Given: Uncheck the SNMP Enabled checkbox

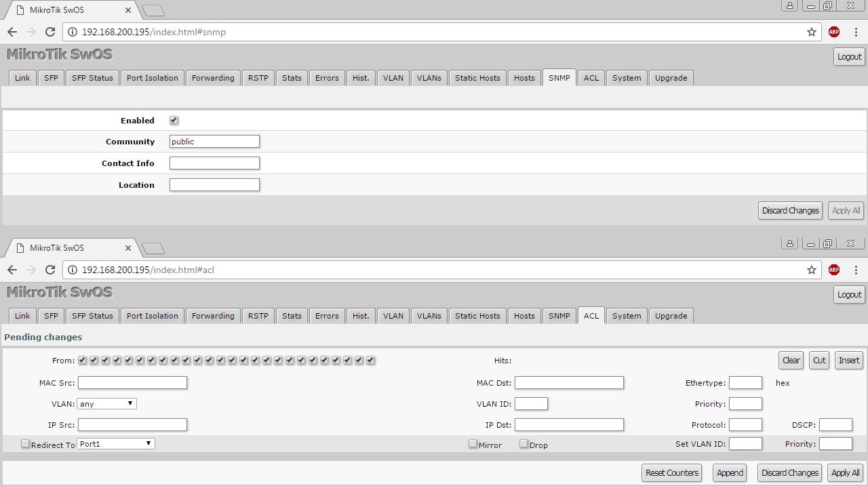Looking at the screenshot, I should 174,120.
